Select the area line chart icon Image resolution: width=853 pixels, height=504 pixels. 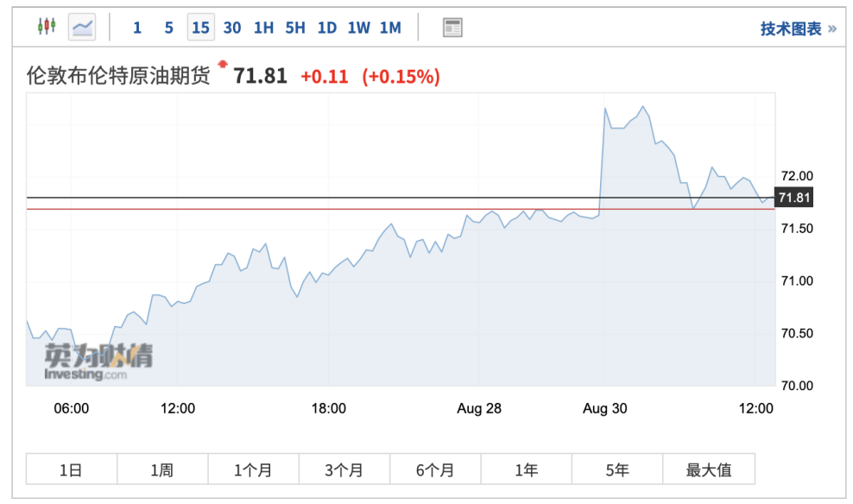(82, 27)
